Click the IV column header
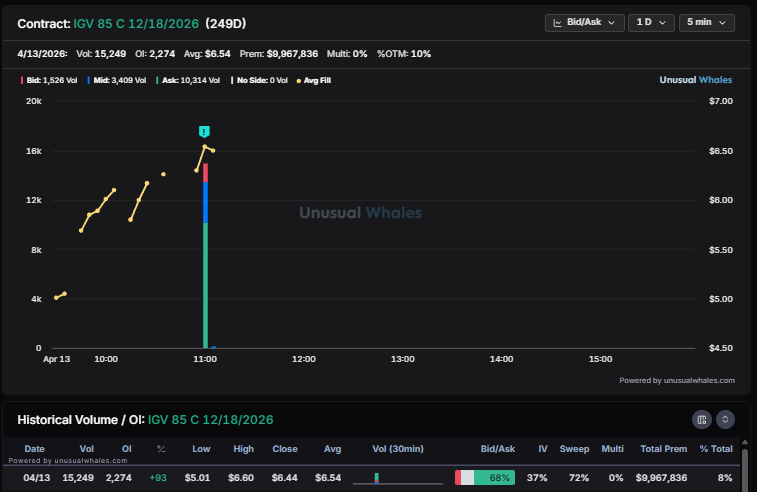 coord(543,449)
